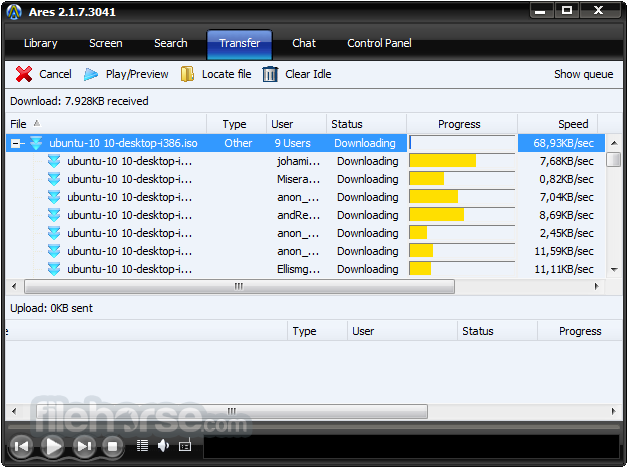Go to the Chat tab

coord(304,43)
